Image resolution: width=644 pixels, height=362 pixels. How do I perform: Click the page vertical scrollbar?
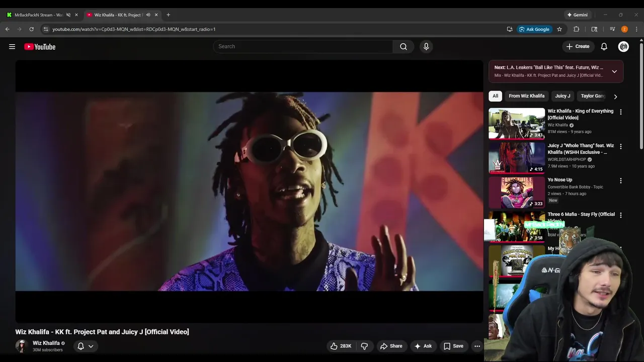pos(641,96)
